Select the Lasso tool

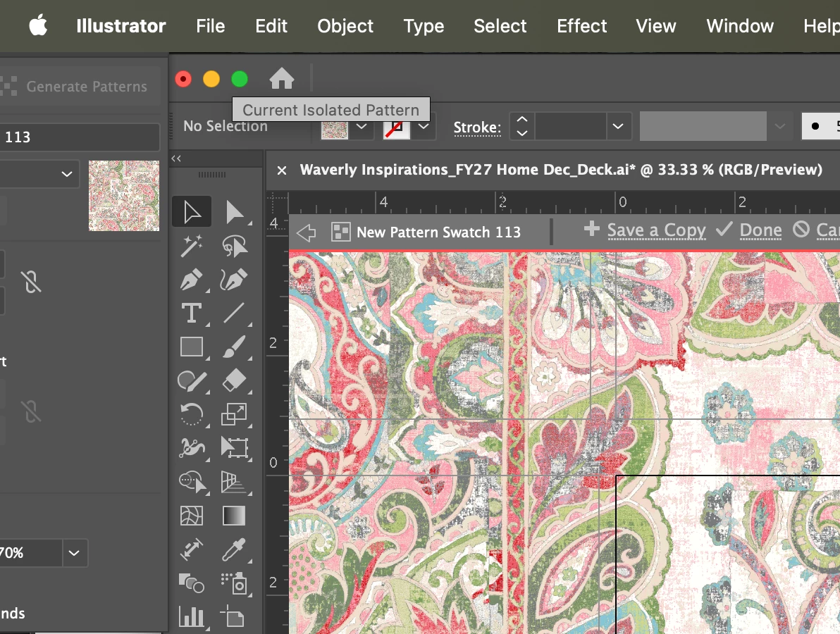coord(234,246)
